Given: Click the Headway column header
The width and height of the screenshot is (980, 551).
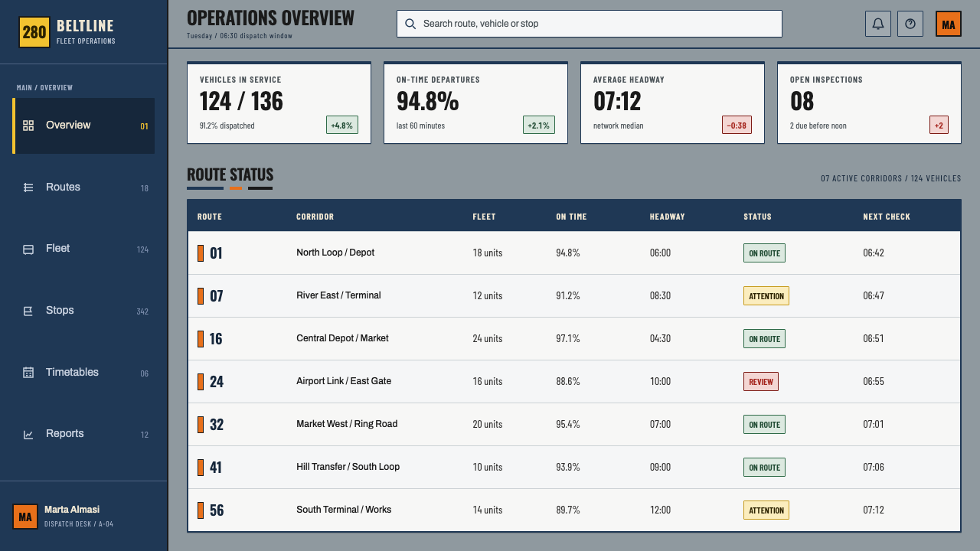Looking at the screenshot, I should tap(668, 217).
